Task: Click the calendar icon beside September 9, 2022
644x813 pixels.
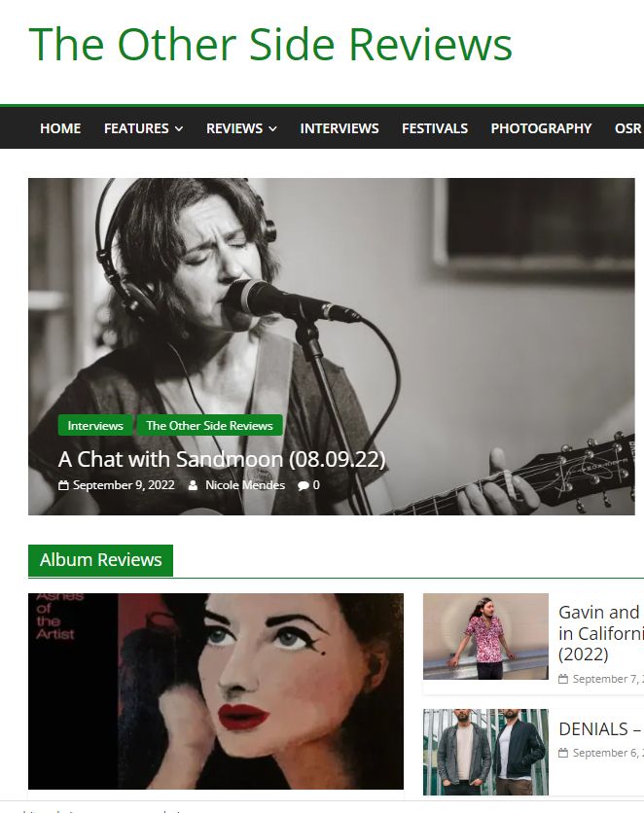Action: click(x=63, y=485)
